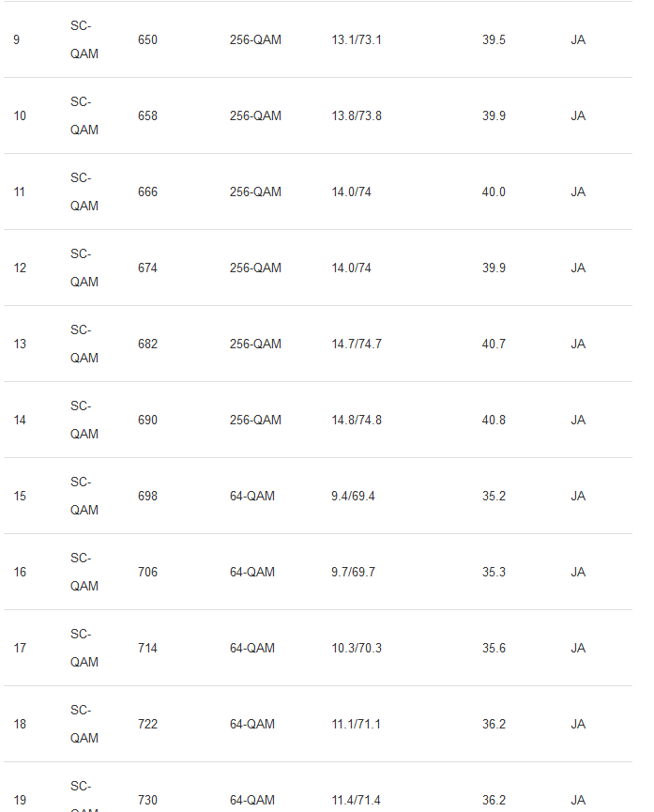Click the frequency 658 cell
654x812 pixels.
(147, 116)
